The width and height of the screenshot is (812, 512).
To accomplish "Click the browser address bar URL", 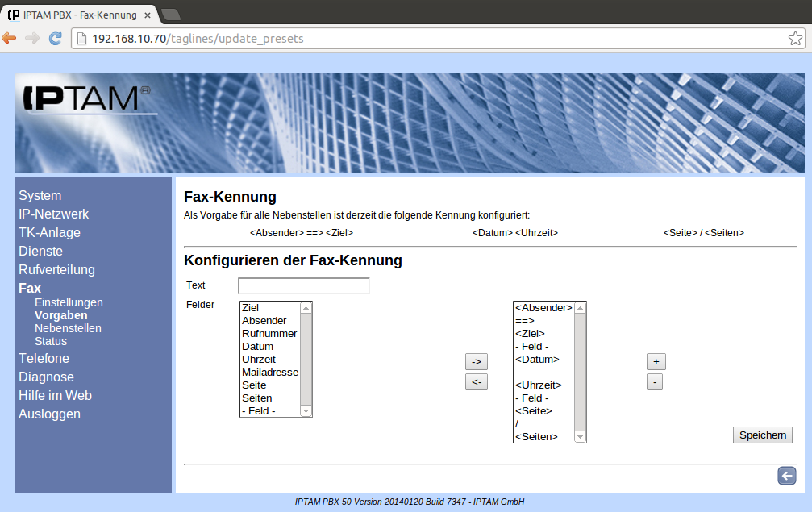I will point(198,39).
